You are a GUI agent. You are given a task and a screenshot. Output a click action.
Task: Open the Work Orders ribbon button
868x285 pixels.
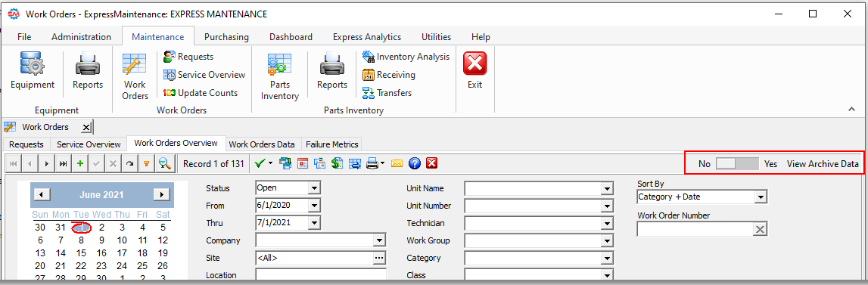click(x=135, y=76)
